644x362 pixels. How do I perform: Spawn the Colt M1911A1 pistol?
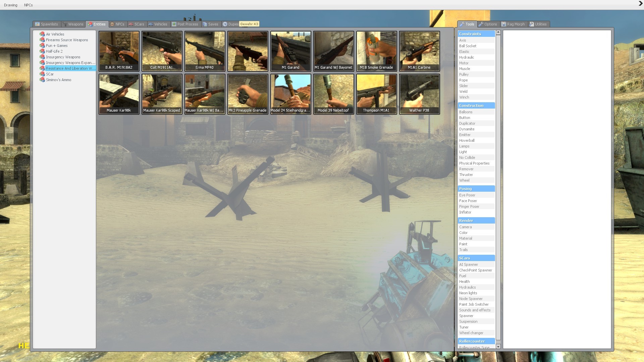coord(162,51)
